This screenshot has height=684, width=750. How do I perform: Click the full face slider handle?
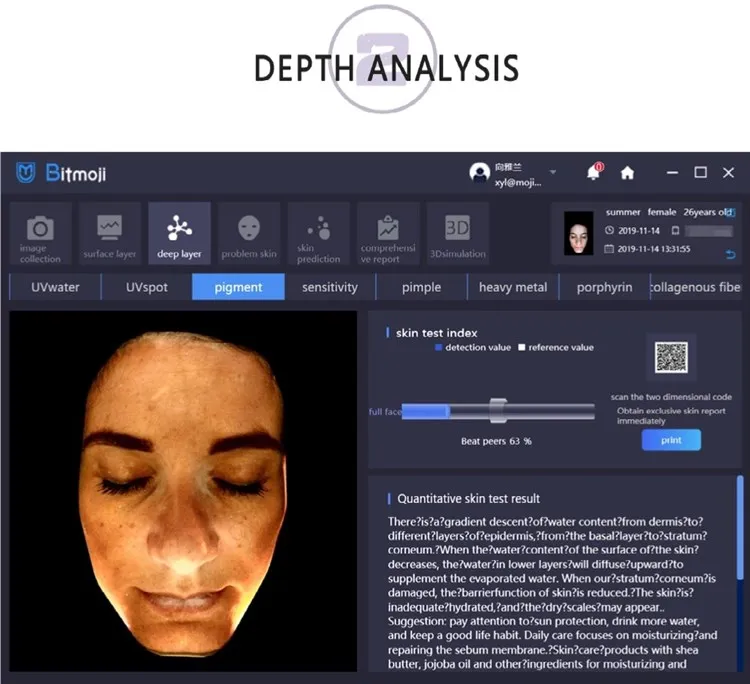coord(498,410)
